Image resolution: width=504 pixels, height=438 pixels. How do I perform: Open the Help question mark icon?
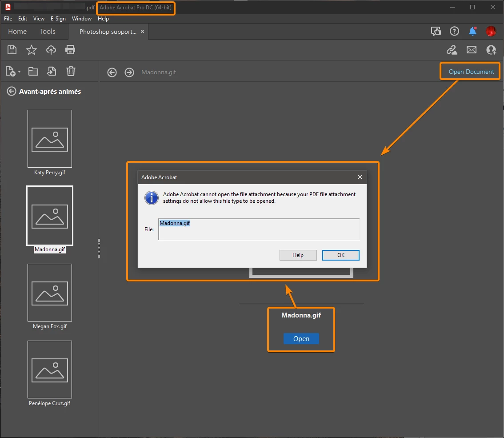[x=454, y=31]
